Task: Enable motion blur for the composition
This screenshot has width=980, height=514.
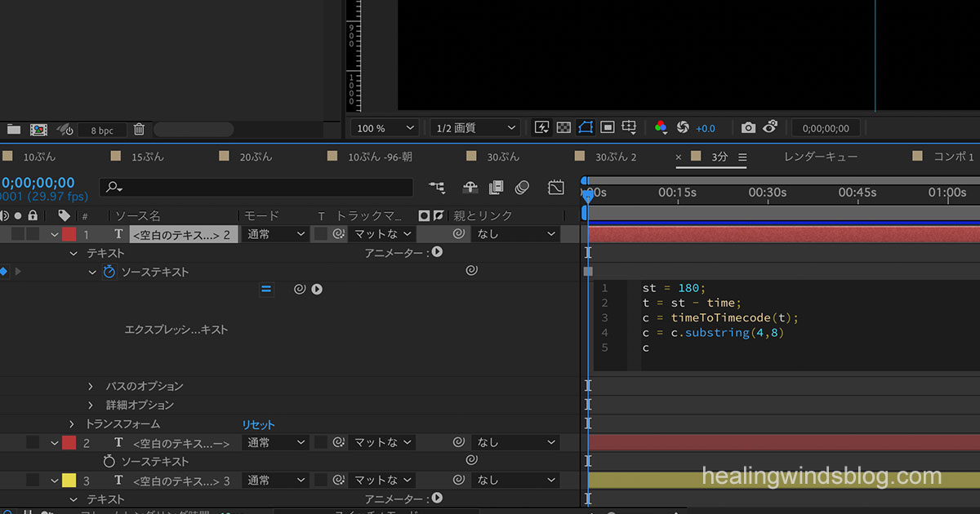Action: pyautogui.click(x=523, y=188)
